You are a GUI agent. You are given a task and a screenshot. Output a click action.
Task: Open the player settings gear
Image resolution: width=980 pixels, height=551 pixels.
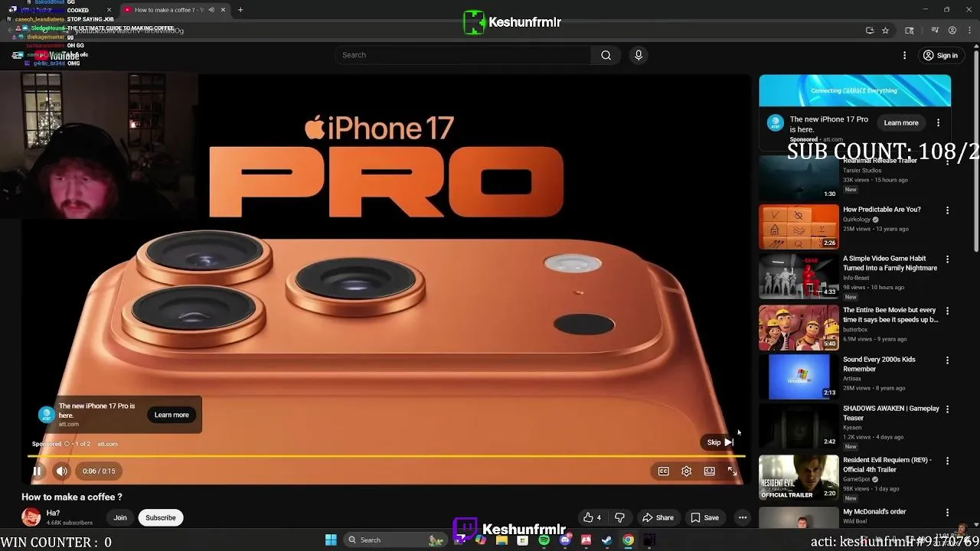click(x=687, y=471)
